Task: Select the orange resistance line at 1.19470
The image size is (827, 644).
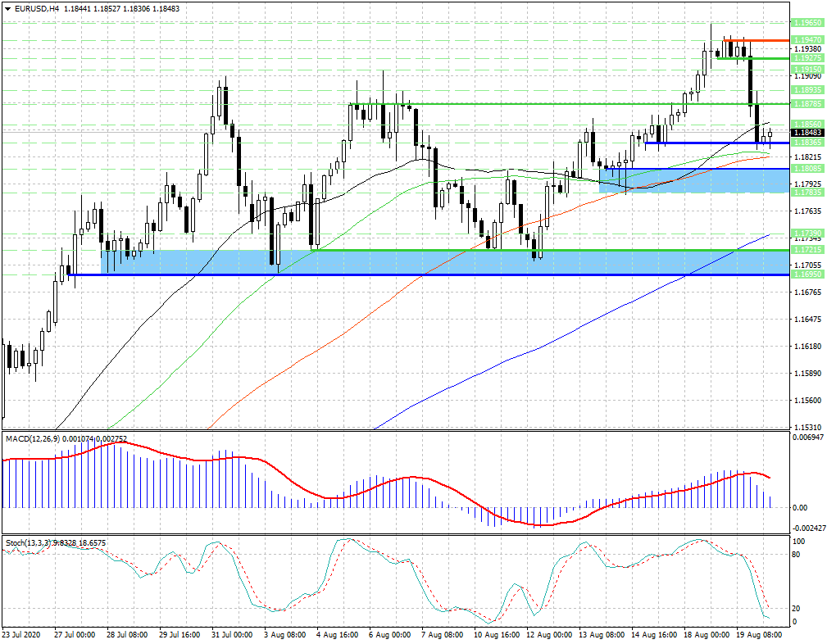Action: [757, 41]
